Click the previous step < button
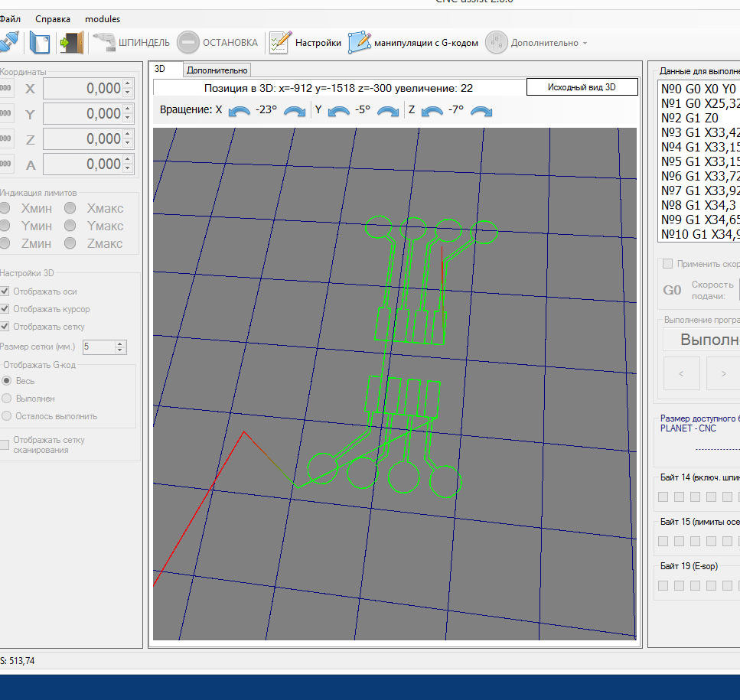 click(x=682, y=373)
